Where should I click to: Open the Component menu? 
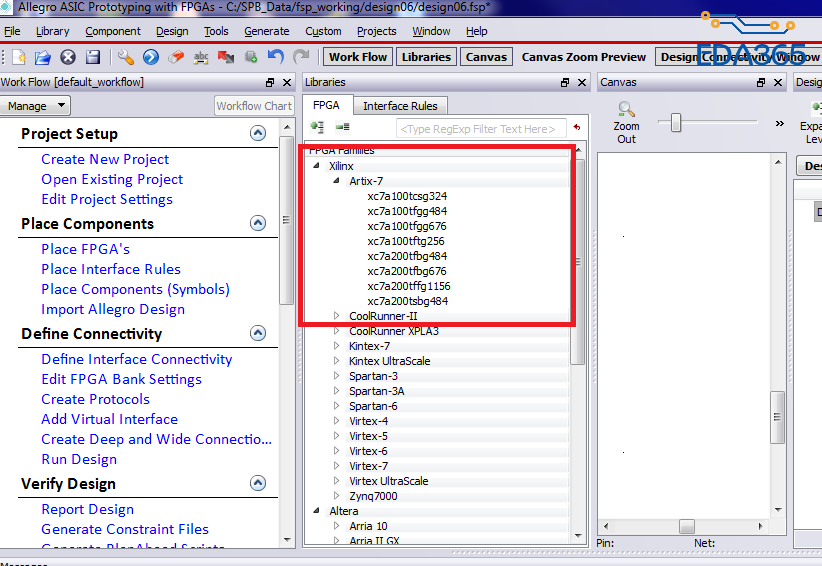113,31
